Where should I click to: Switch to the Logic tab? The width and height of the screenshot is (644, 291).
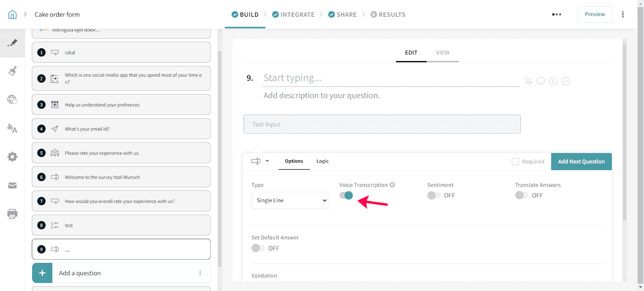pos(322,161)
